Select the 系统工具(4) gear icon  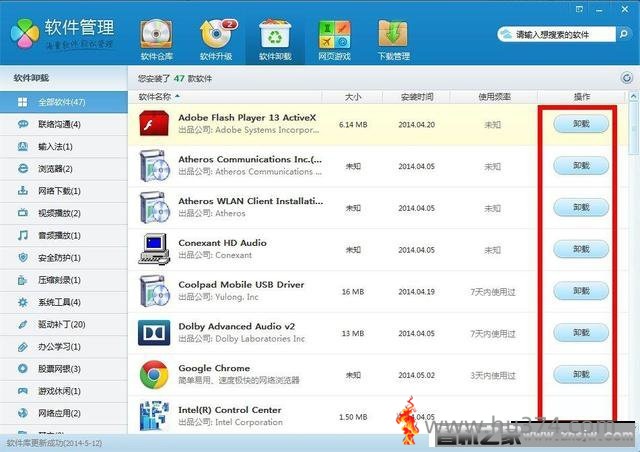click(x=23, y=302)
